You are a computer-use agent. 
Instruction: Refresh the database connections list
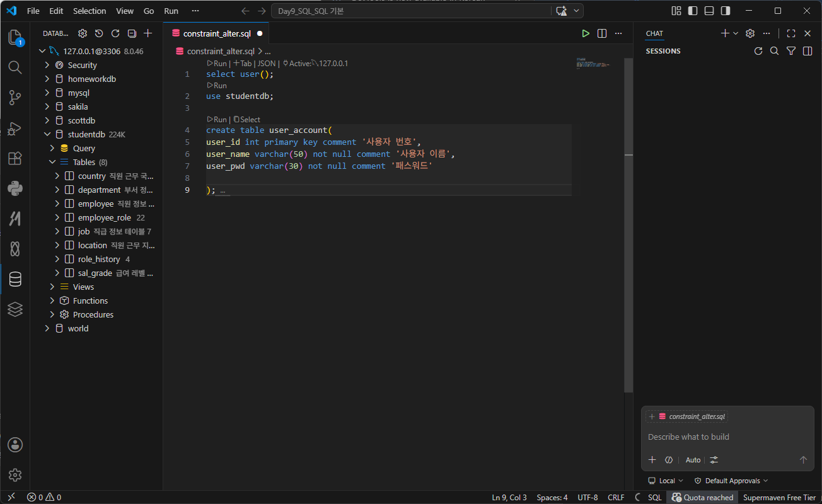(x=115, y=33)
